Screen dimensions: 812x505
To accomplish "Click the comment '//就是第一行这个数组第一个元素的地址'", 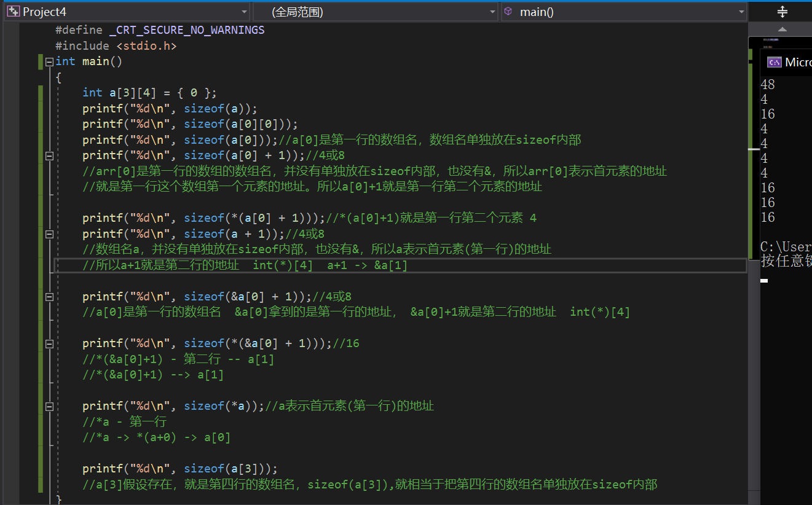I will (x=313, y=187).
